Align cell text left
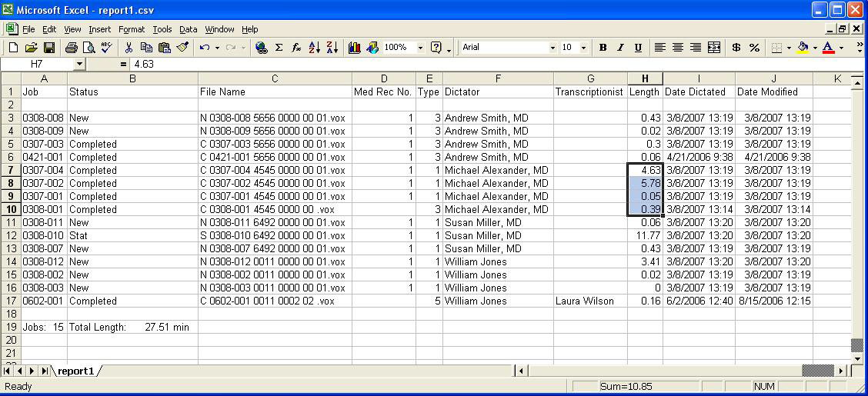This screenshot has height=396, width=868. pos(660,48)
